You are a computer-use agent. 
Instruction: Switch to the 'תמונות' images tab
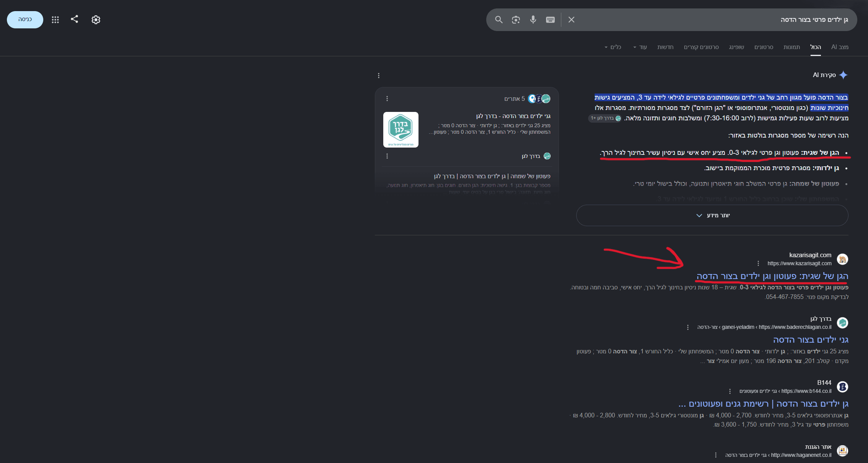click(x=791, y=47)
